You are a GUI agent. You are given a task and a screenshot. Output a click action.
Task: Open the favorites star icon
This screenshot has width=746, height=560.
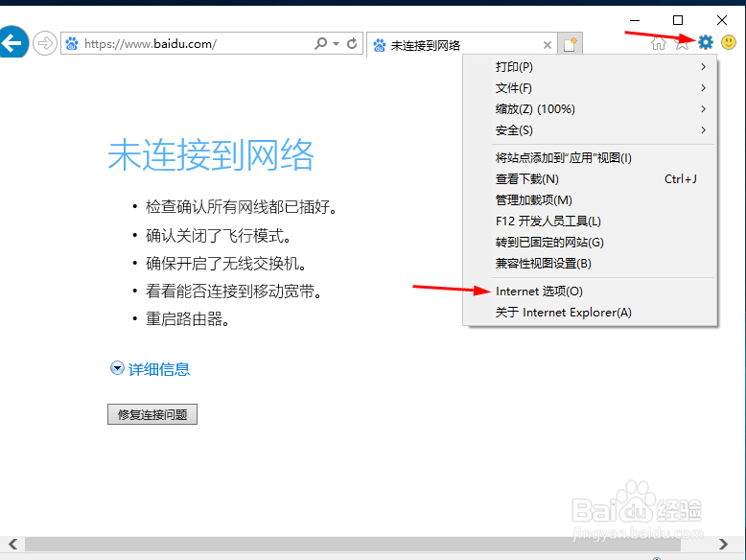click(x=683, y=43)
